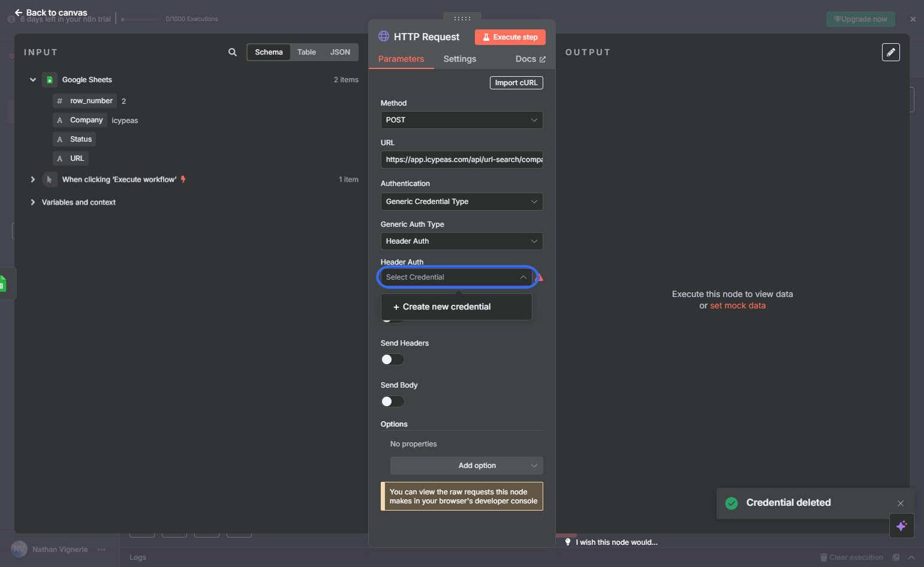Switch to the Parameters tab
Screen dimensions: 924x567
401,59
